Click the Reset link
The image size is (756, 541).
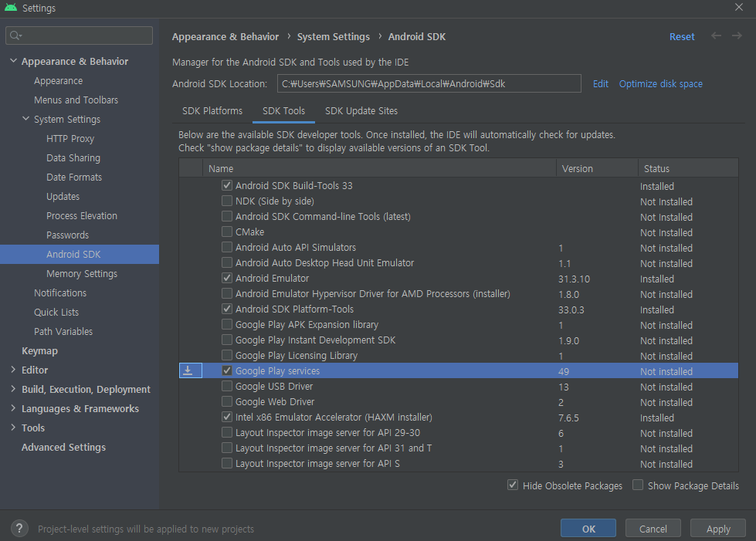pyautogui.click(x=682, y=36)
